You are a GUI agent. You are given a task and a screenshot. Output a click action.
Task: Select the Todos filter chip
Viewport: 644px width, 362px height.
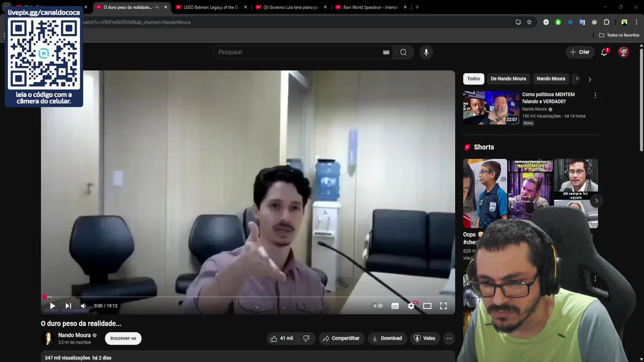pos(473,79)
